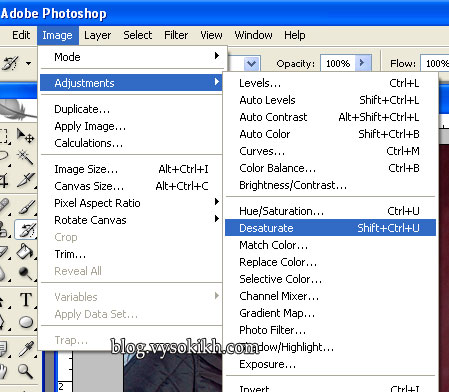This screenshot has width=449, height=392.
Task: Select the Move tool in toolbox
Action: (25, 136)
